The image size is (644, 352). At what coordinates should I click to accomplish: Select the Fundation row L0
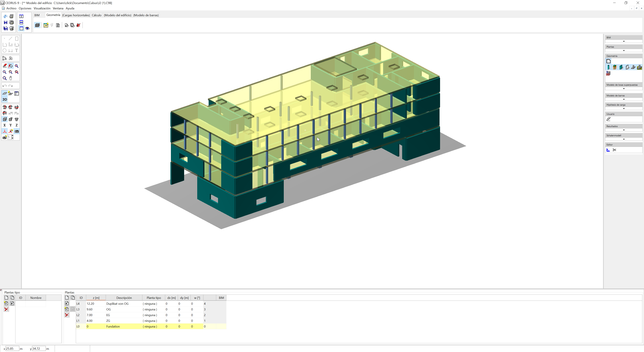click(113, 327)
